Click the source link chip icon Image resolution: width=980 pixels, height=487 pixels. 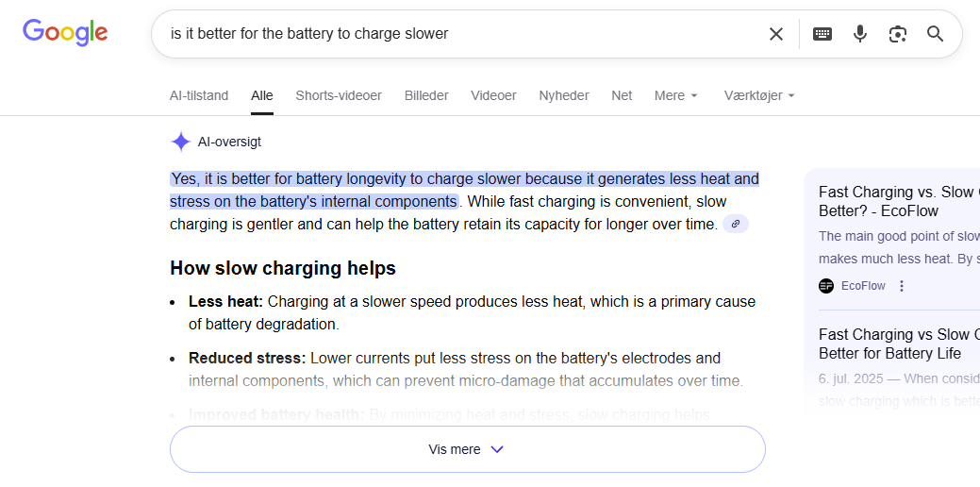(x=736, y=224)
